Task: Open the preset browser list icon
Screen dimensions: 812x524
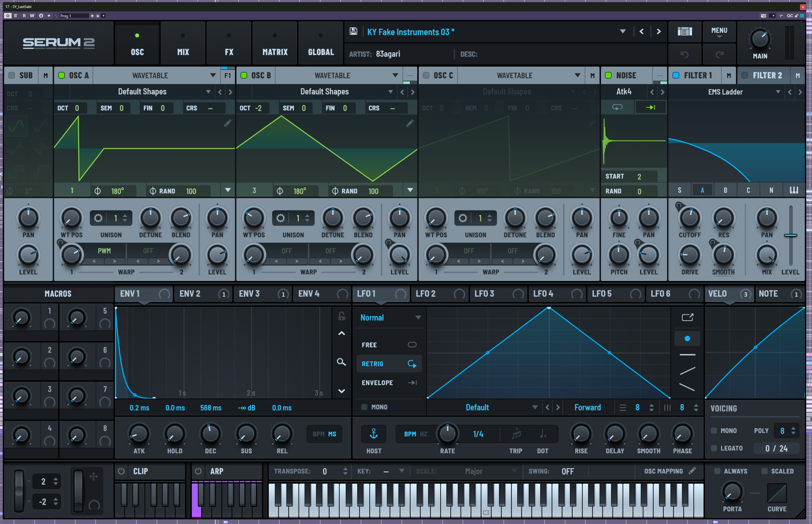Action: tap(684, 32)
